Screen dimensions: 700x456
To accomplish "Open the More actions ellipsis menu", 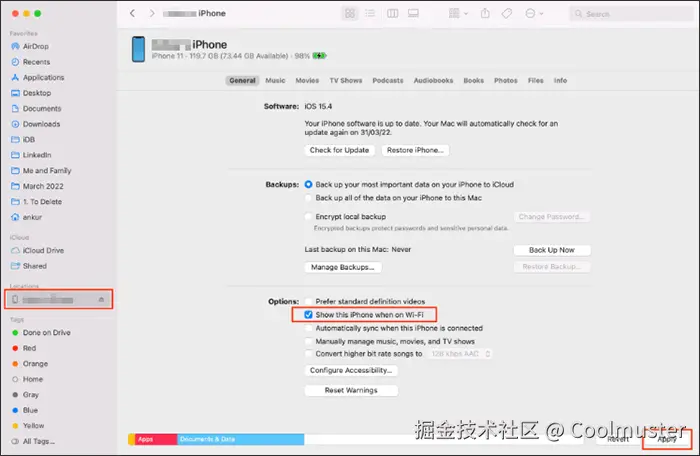I will click(534, 13).
